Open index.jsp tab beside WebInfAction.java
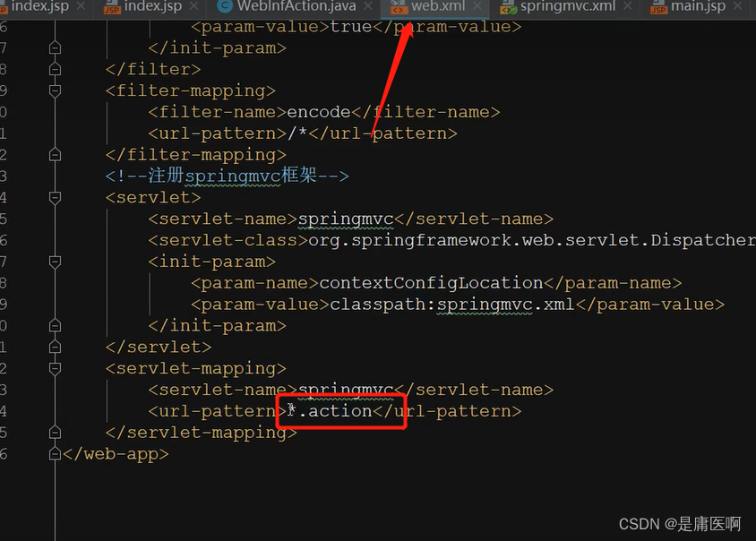Screen dimensions: 756x541 pyautogui.click(x=153, y=6)
